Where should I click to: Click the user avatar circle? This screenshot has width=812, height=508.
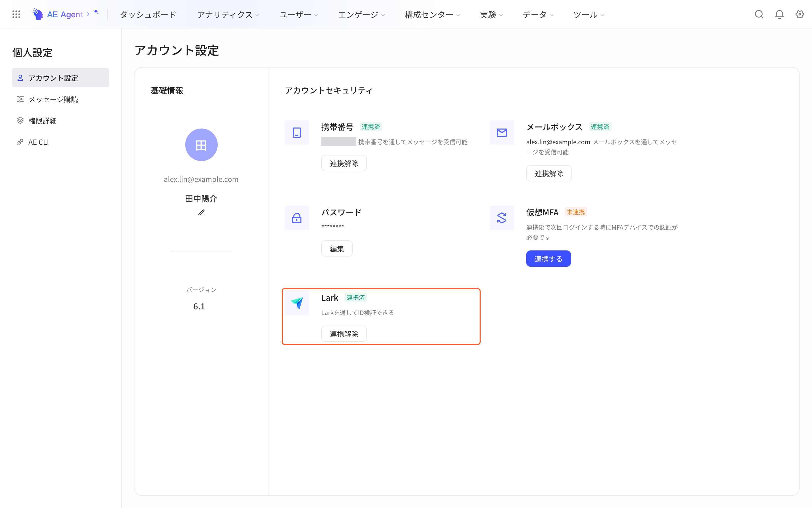coord(201,145)
